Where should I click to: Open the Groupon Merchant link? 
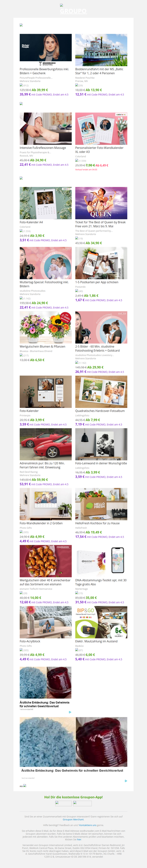pos(73,819)
